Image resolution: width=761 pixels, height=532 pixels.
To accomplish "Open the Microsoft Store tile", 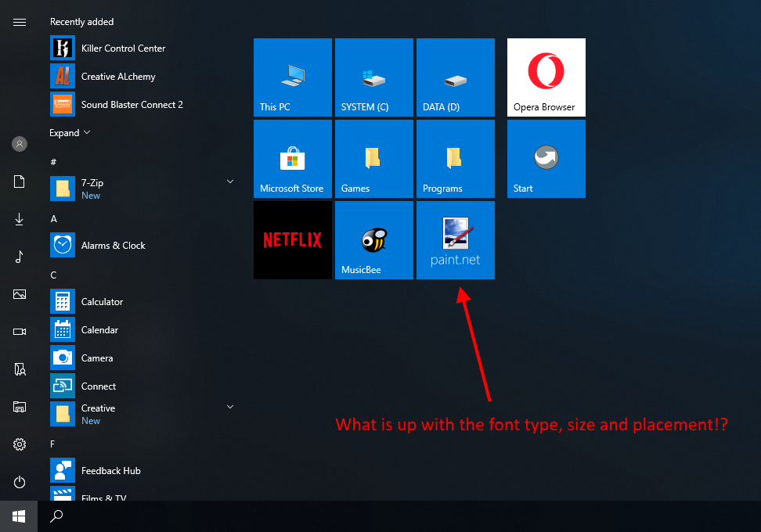I will tap(292, 158).
